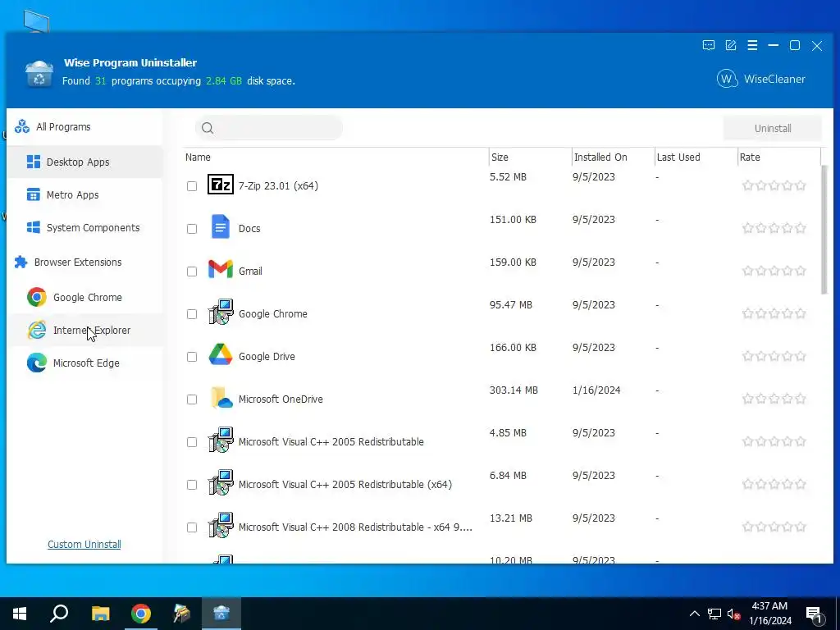Check Visual C++ 2008 Redistributable checkbox
This screenshot has height=630, width=840.
(192, 527)
